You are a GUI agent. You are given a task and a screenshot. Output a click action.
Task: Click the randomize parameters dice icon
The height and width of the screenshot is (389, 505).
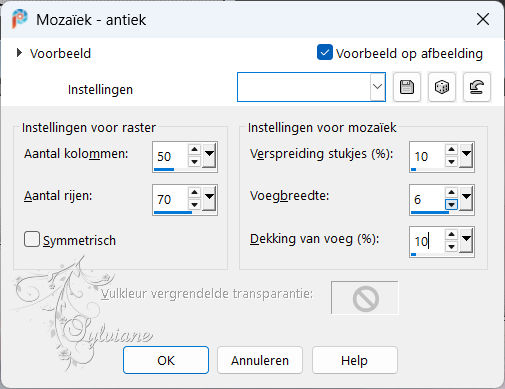[442, 87]
